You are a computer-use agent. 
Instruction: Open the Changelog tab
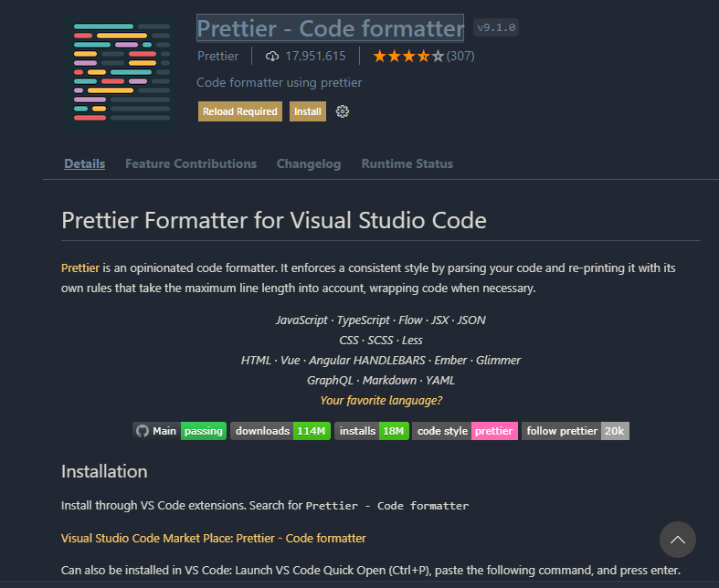point(309,163)
